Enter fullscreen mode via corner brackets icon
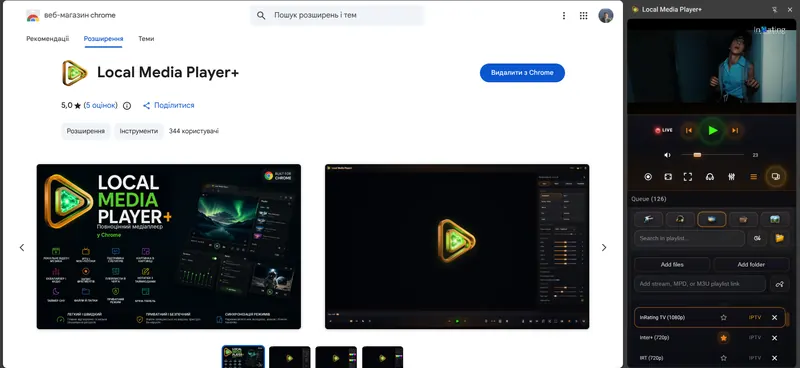 click(688, 177)
